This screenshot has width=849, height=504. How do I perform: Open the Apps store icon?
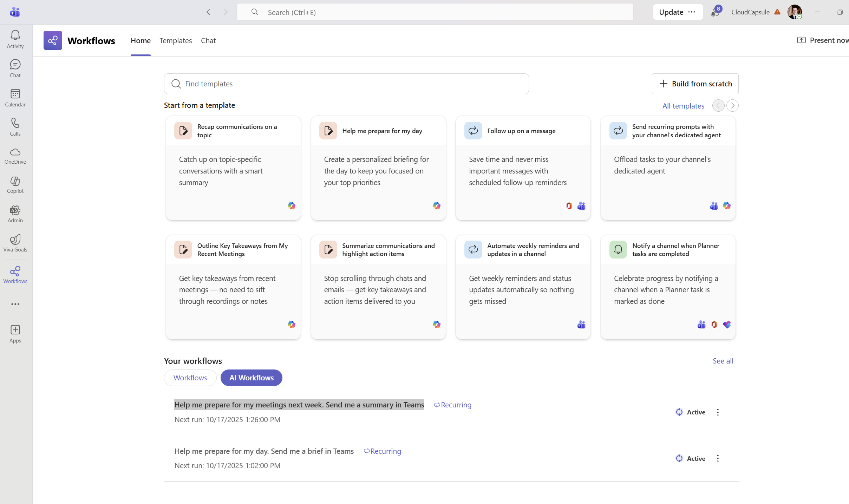tap(15, 334)
